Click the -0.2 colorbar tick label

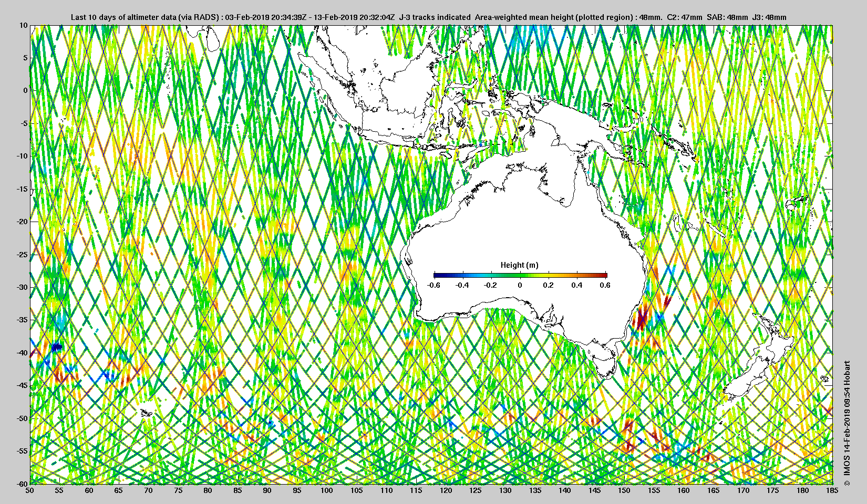point(491,286)
